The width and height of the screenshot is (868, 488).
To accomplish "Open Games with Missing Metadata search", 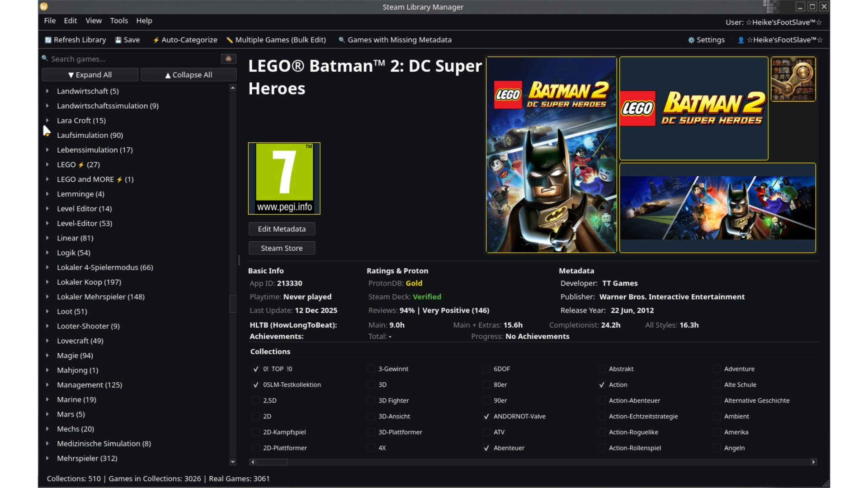I will pyautogui.click(x=395, y=40).
